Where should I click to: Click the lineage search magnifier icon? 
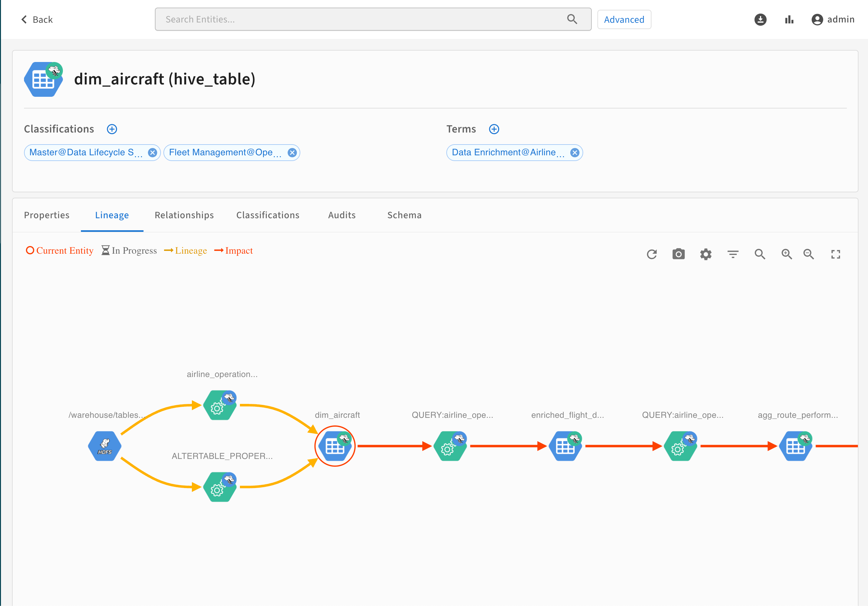pos(760,254)
